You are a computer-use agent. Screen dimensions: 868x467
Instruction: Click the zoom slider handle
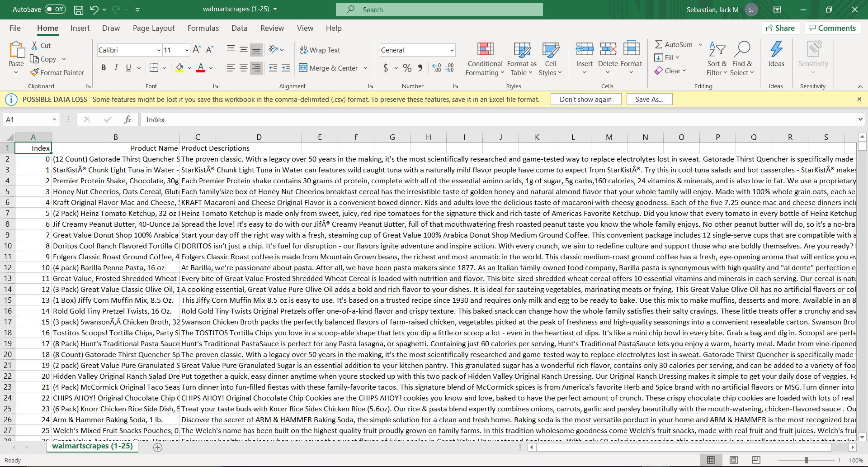806,460
